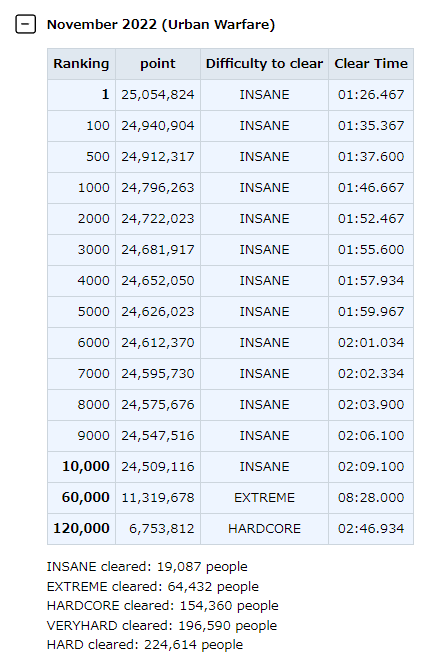Click the Clear Time column header
This screenshot has height=664, width=427.
pyautogui.click(x=371, y=64)
